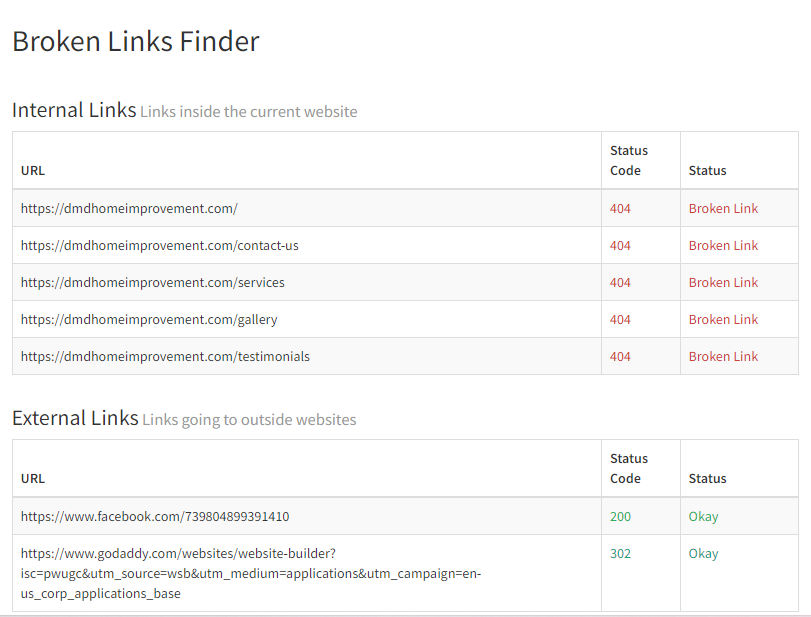Click the External Links section heading
The height and width of the screenshot is (617, 811).
click(x=75, y=418)
